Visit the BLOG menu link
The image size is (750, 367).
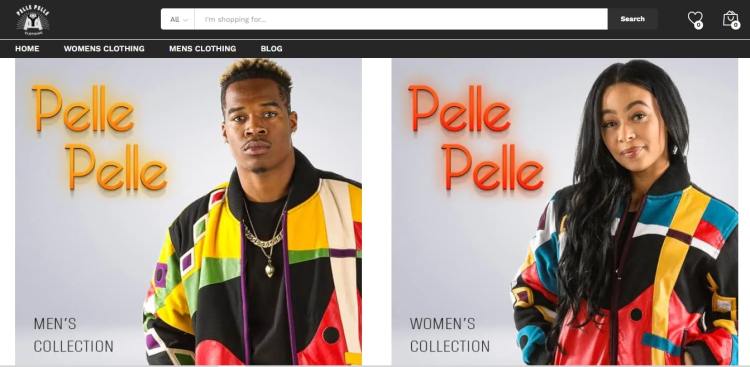[271, 48]
